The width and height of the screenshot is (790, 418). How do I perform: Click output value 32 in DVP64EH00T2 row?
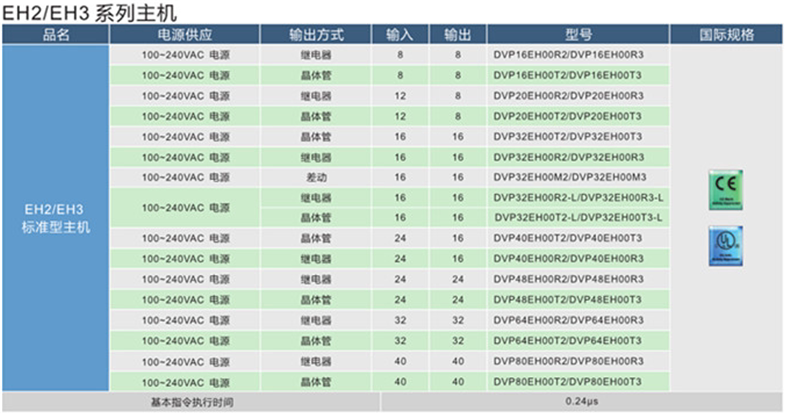coord(457,341)
